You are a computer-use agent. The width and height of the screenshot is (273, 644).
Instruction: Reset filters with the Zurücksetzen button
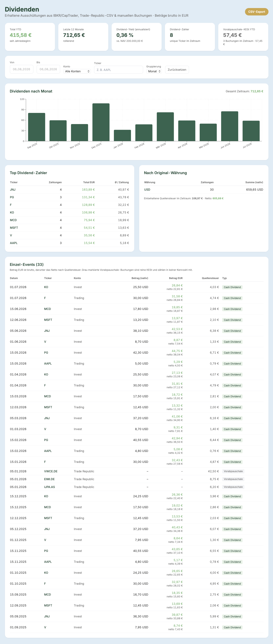(177, 70)
